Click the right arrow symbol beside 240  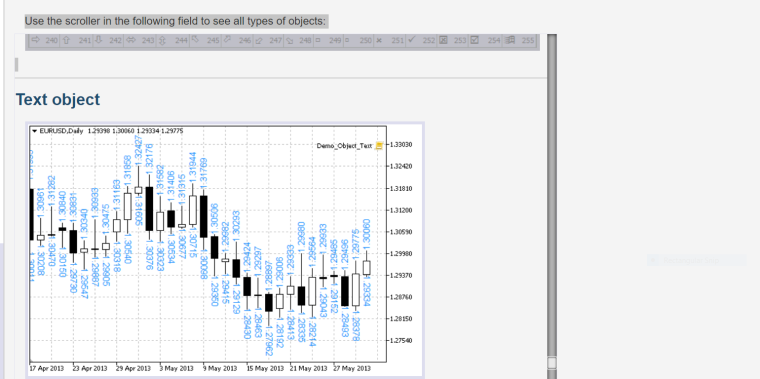(35, 40)
